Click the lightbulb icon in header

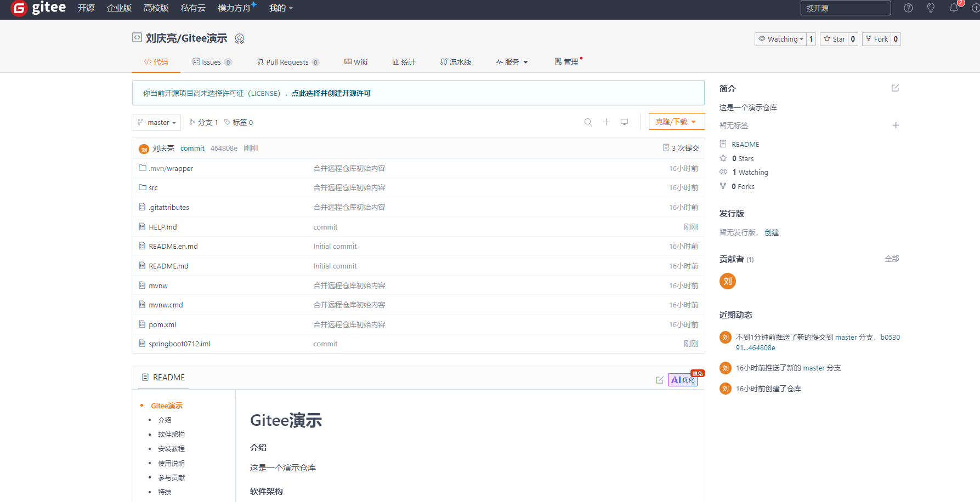coord(931,8)
